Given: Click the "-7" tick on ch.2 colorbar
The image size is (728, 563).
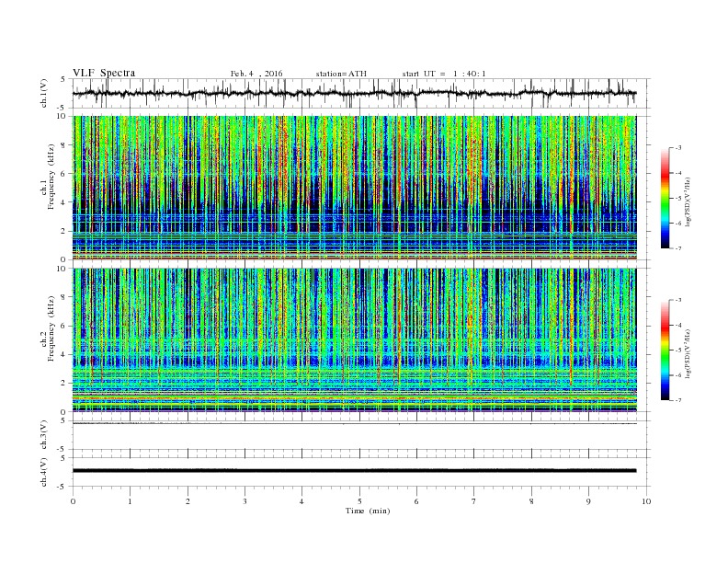Looking at the screenshot, I should pos(678,400).
